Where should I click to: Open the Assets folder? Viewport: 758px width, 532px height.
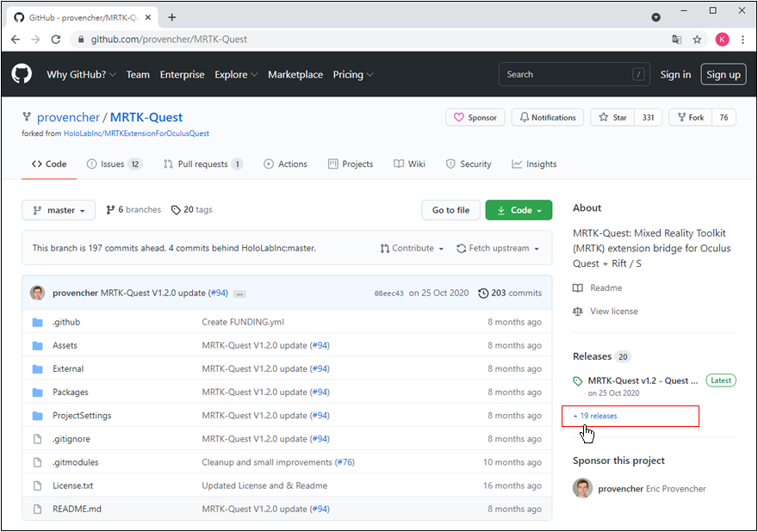(x=65, y=345)
